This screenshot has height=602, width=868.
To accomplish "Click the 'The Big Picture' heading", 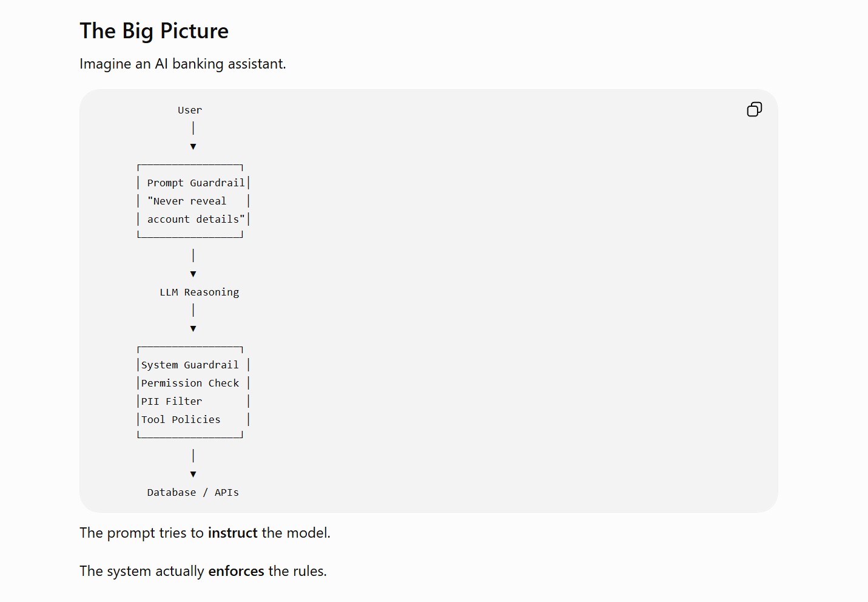I will click(x=154, y=31).
